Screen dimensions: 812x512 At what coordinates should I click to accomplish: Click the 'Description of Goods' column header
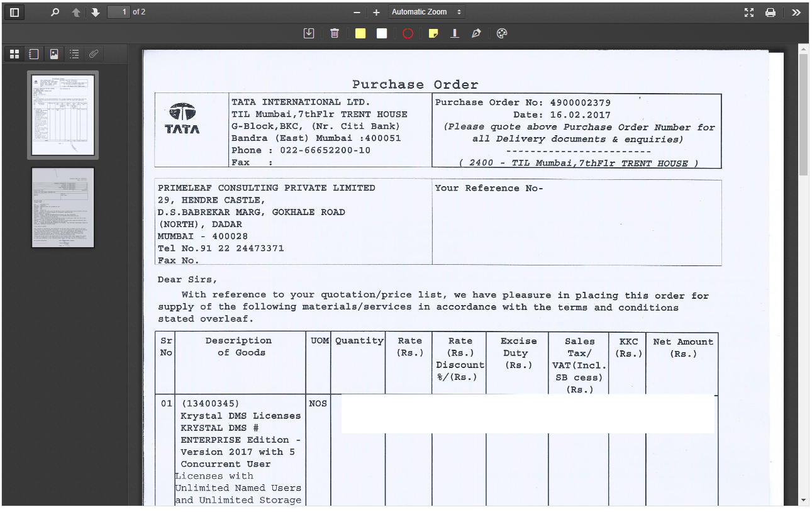[x=239, y=347]
